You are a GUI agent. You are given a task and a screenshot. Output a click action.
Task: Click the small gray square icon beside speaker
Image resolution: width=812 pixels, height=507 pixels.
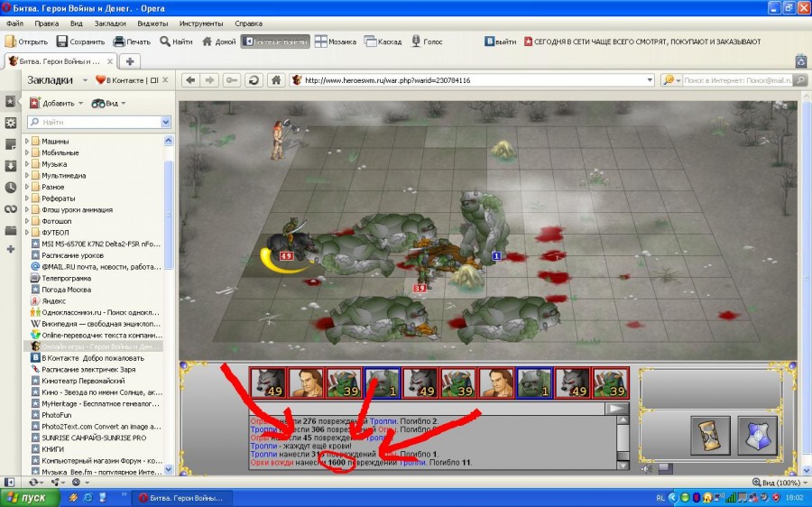[x=666, y=469]
